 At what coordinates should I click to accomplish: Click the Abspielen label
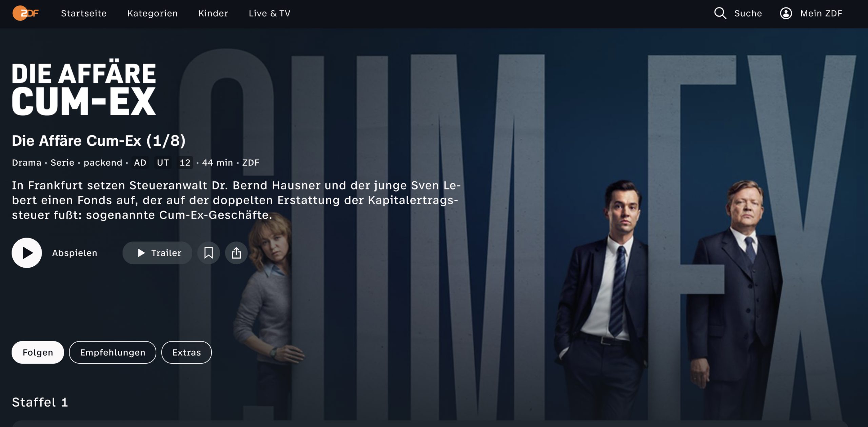click(x=75, y=253)
